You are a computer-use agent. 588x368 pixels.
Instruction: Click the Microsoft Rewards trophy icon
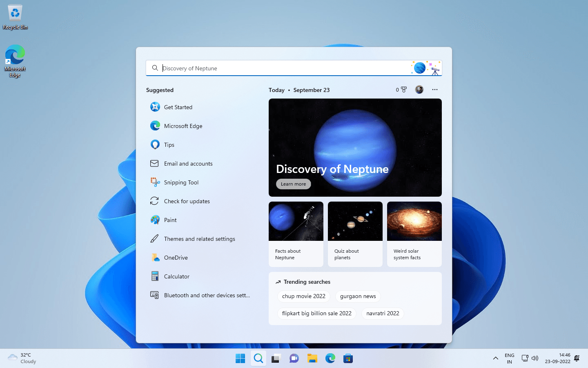point(404,90)
